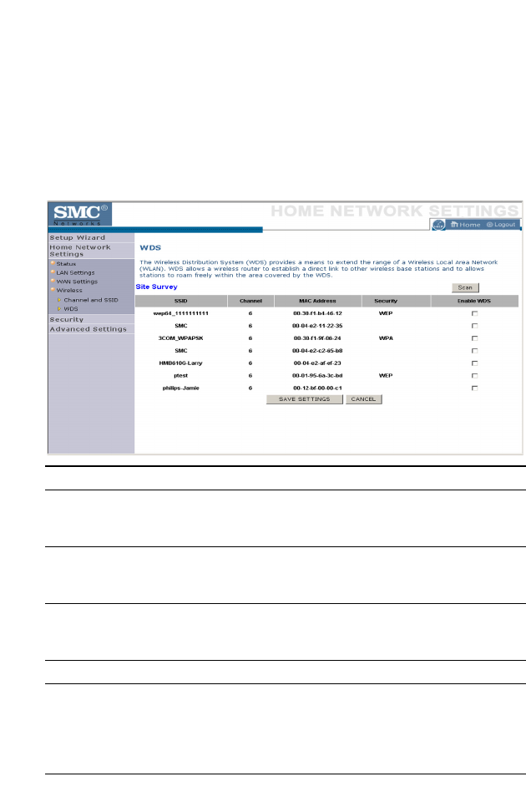Click the Site Survey heading
526x812 pixels.
tap(156, 287)
